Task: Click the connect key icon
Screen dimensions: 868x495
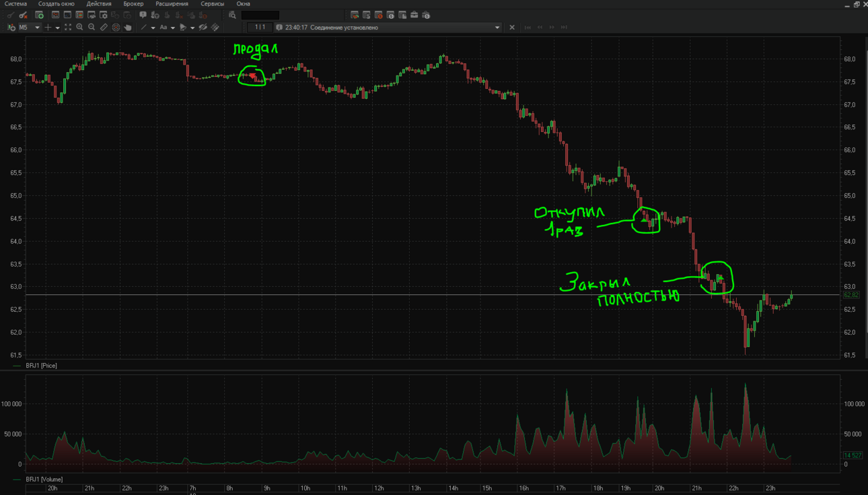Action: (x=11, y=15)
